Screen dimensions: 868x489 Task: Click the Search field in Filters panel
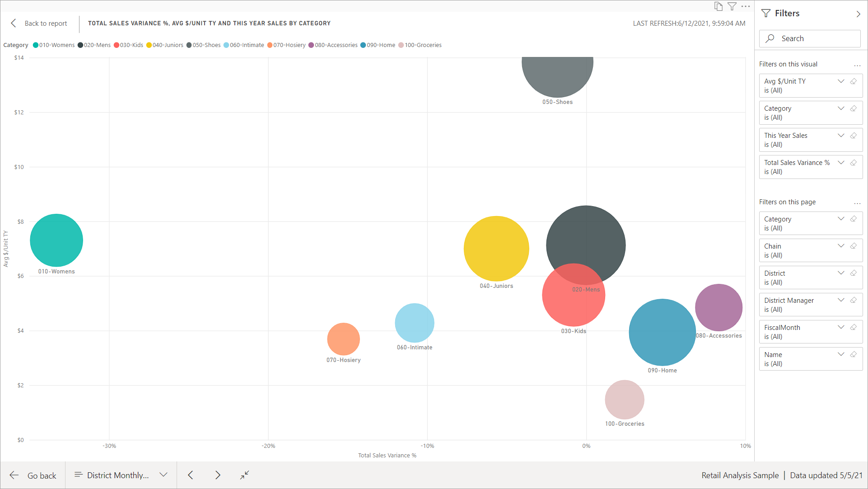(809, 38)
